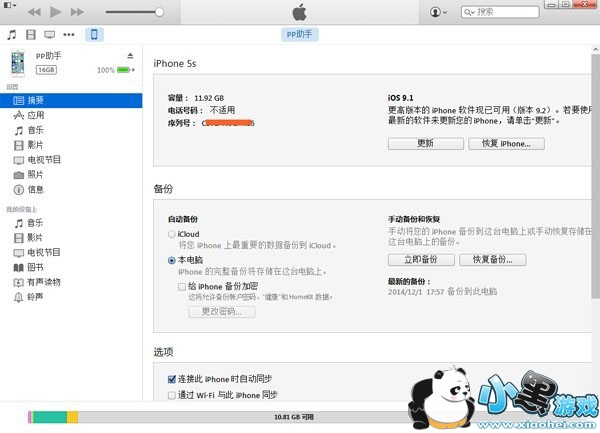Open the TV shows library icon

[x=49, y=35]
